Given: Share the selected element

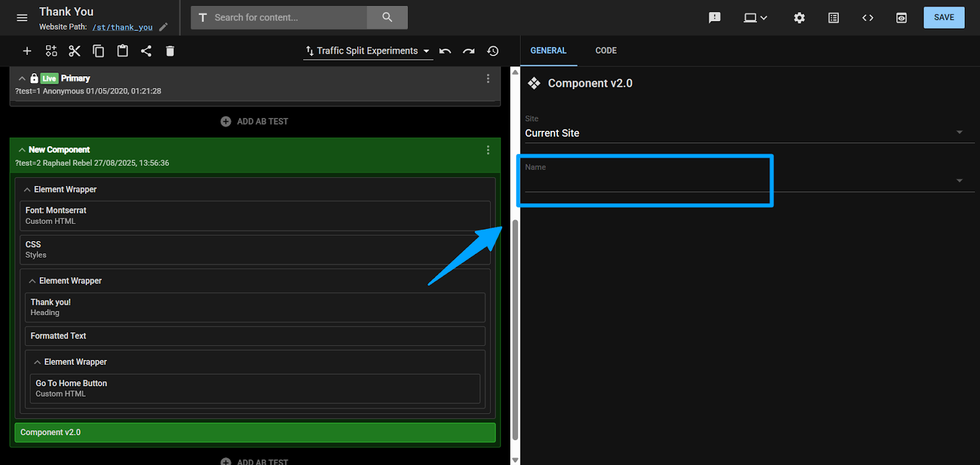Looking at the screenshot, I should [146, 51].
